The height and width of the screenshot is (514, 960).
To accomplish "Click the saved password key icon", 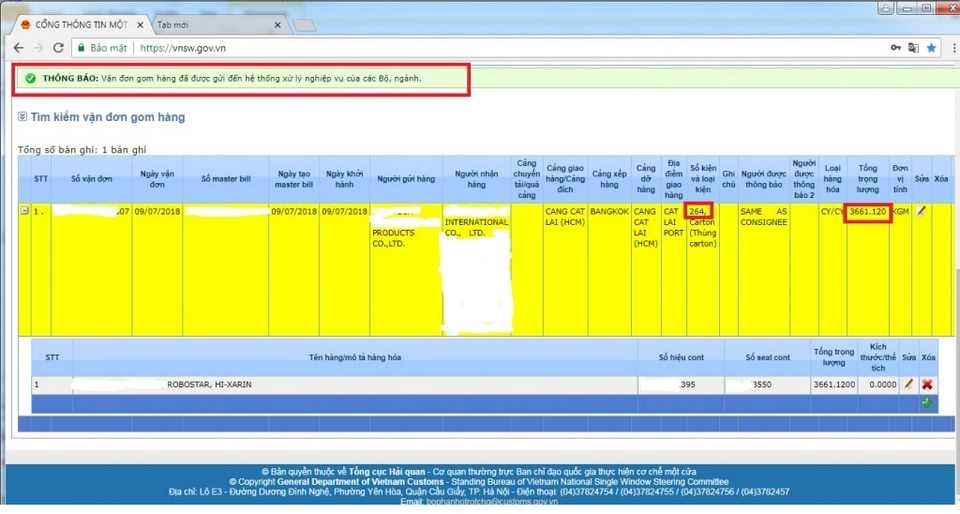I will click(x=895, y=48).
